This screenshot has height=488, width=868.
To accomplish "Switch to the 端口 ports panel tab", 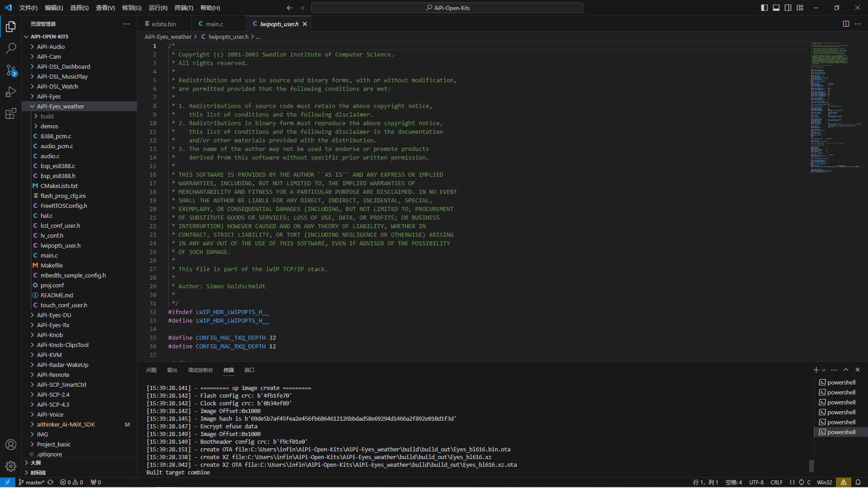I will [x=250, y=370].
